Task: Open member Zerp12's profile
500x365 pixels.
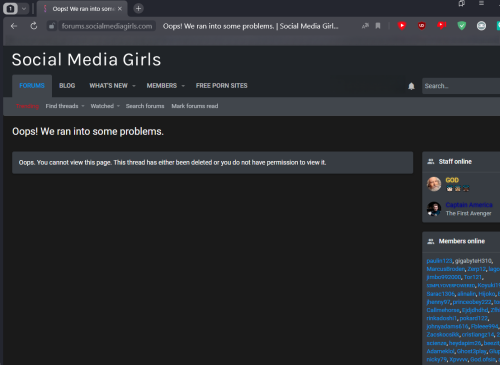Action: tap(477, 269)
